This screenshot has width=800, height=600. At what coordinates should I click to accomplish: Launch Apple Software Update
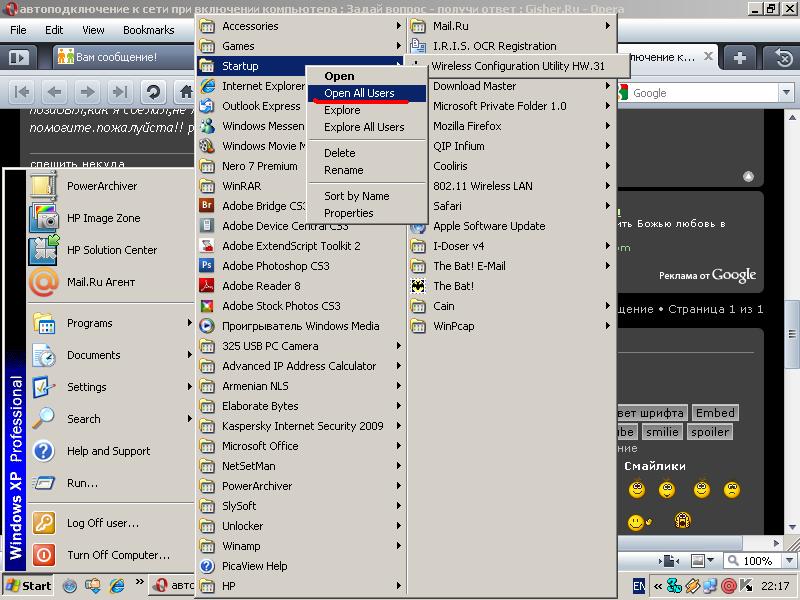point(488,226)
